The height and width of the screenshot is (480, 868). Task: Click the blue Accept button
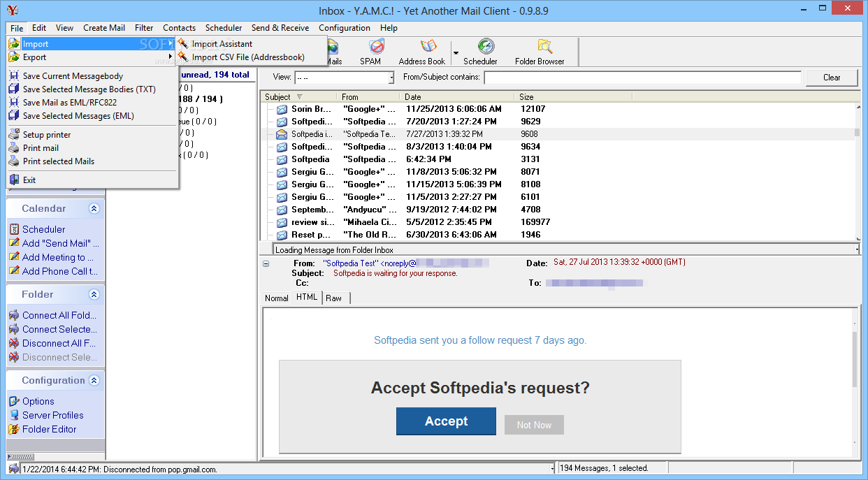(446, 421)
